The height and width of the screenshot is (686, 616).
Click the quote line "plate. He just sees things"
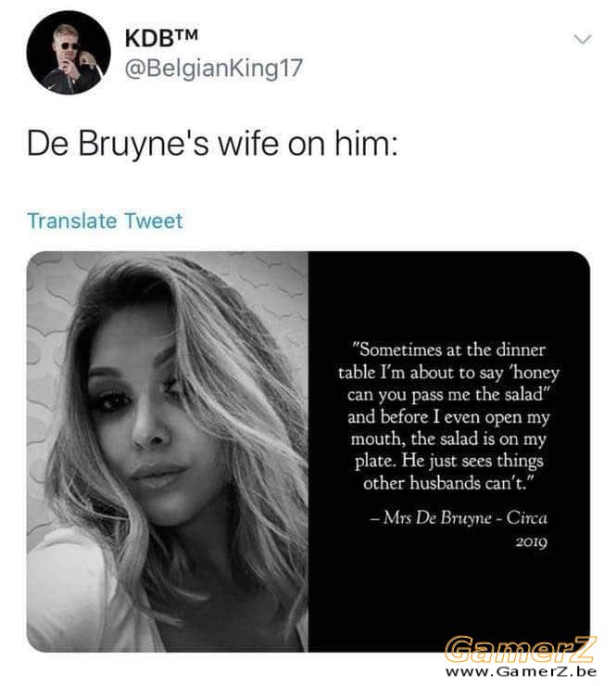pyautogui.click(x=448, y=461)
